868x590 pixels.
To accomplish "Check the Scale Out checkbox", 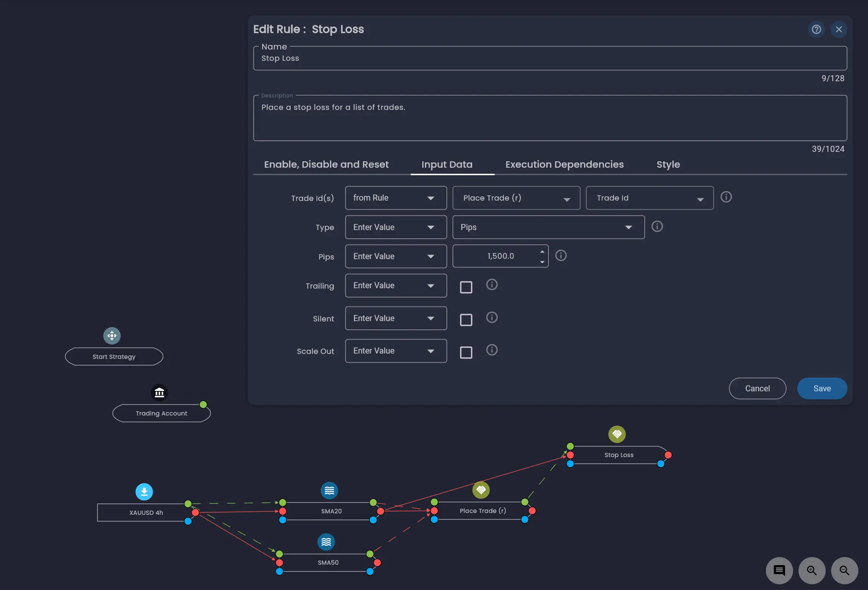I will click(x=466, y=352).
